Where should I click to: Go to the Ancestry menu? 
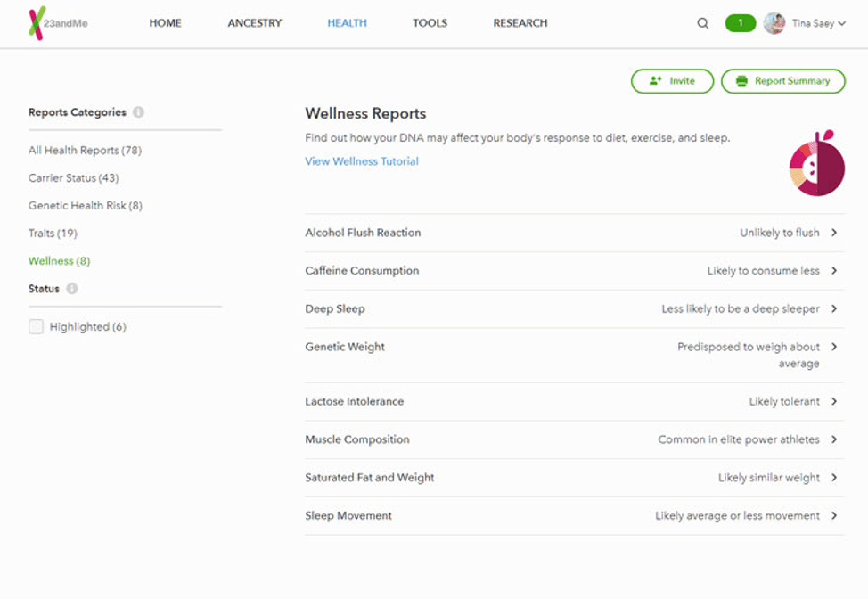click(254, 23)
